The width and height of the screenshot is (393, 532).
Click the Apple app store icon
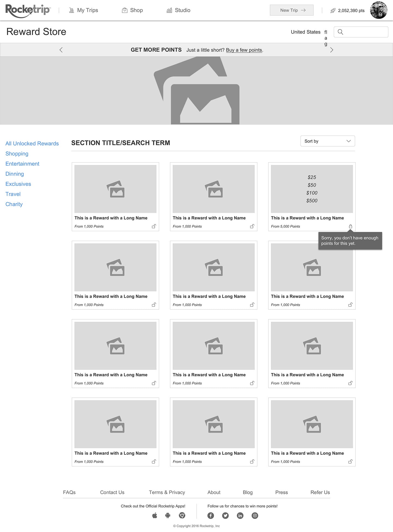pos(155,516)
